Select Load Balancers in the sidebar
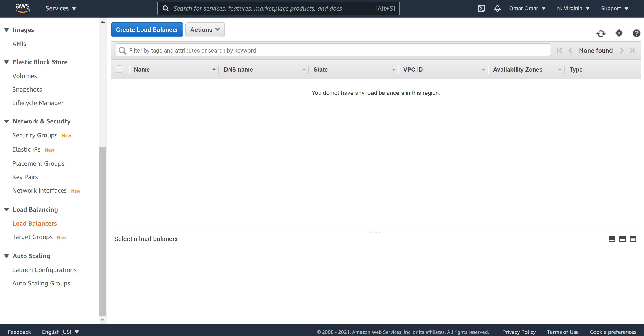Screen dimensions: 644x336 [x=35, y=223]
